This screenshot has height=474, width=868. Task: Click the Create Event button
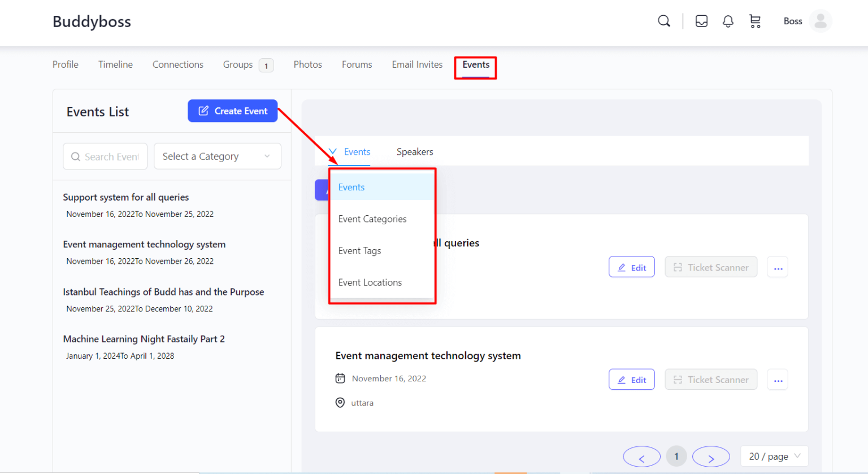(232, 111)
